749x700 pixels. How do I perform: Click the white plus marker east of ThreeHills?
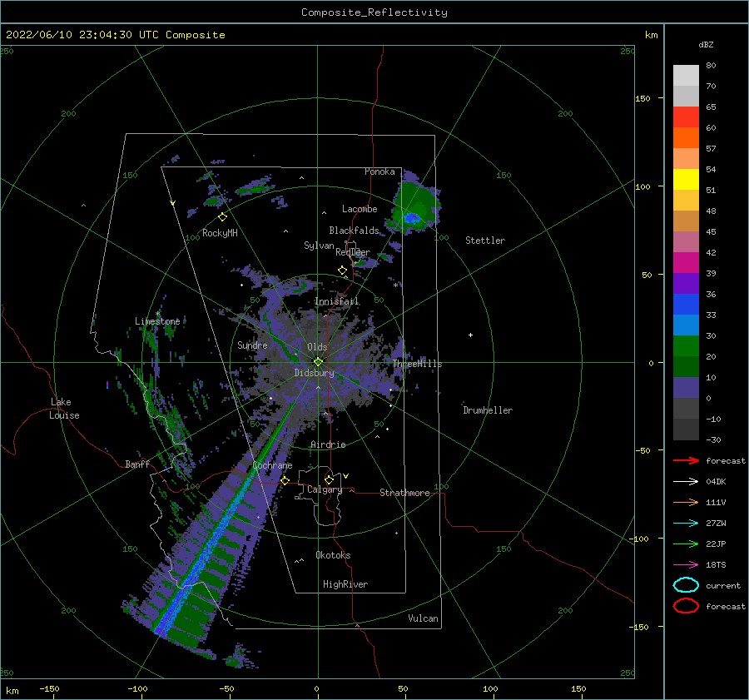pos(470,335)
